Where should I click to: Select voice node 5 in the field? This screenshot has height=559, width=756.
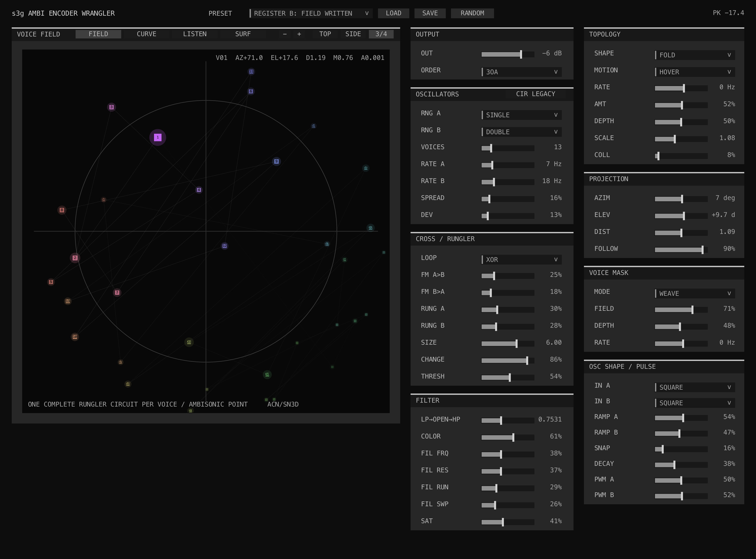[51, 282]
